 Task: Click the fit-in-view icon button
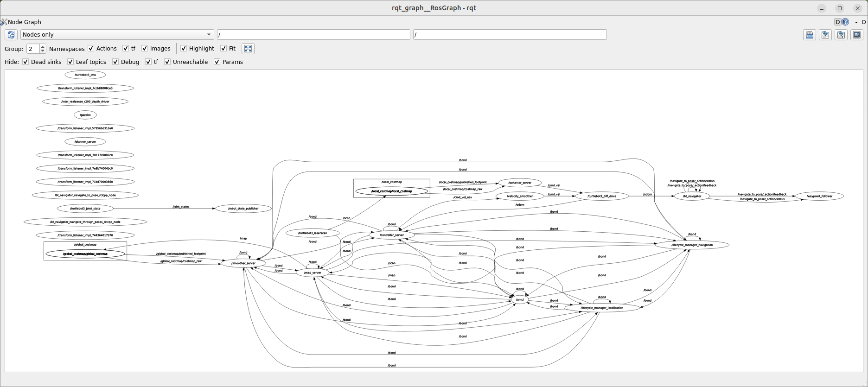[x=248, y=49]
